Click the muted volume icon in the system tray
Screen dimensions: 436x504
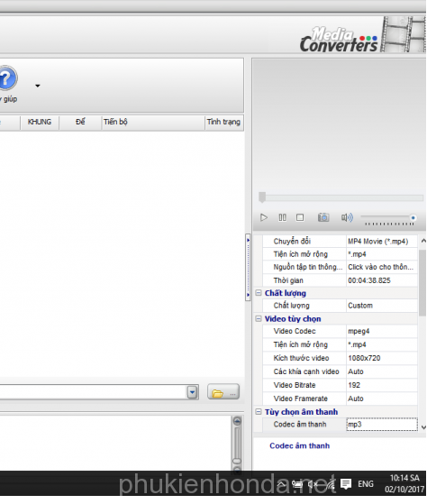point(313,484)
